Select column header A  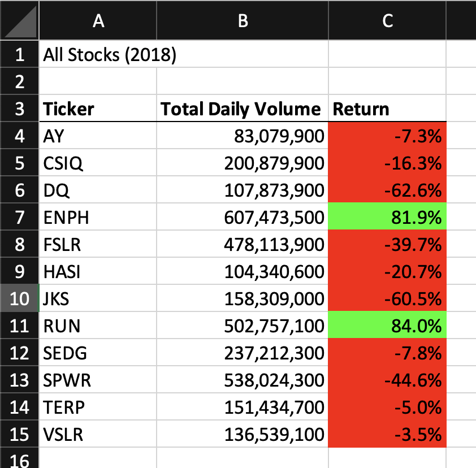click(x=98, y=20)
